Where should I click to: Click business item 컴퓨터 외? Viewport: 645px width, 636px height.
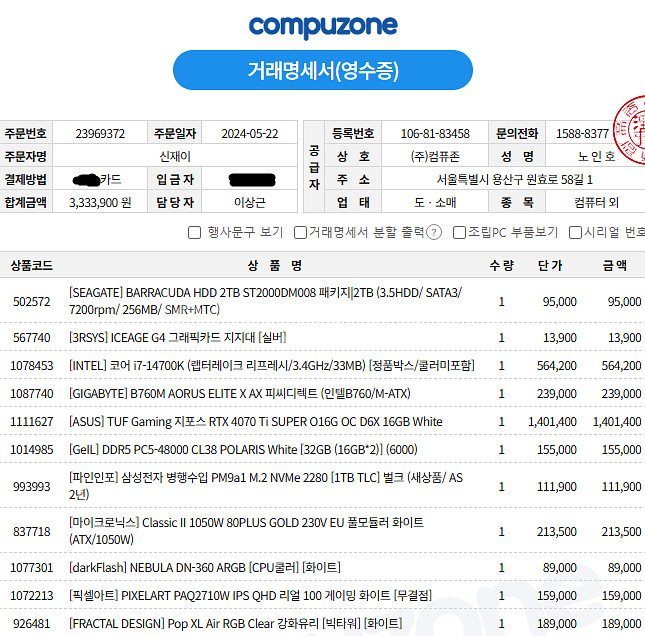point(596,202)
